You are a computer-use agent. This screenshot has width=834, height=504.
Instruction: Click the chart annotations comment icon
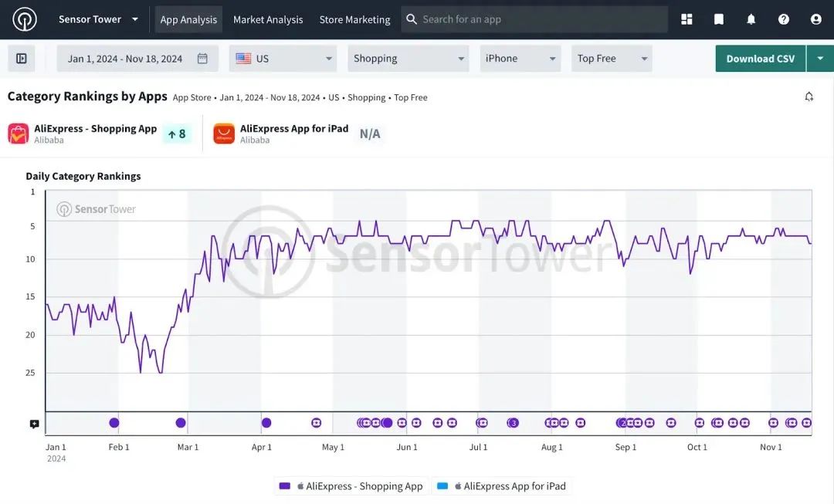click(35, 424)
